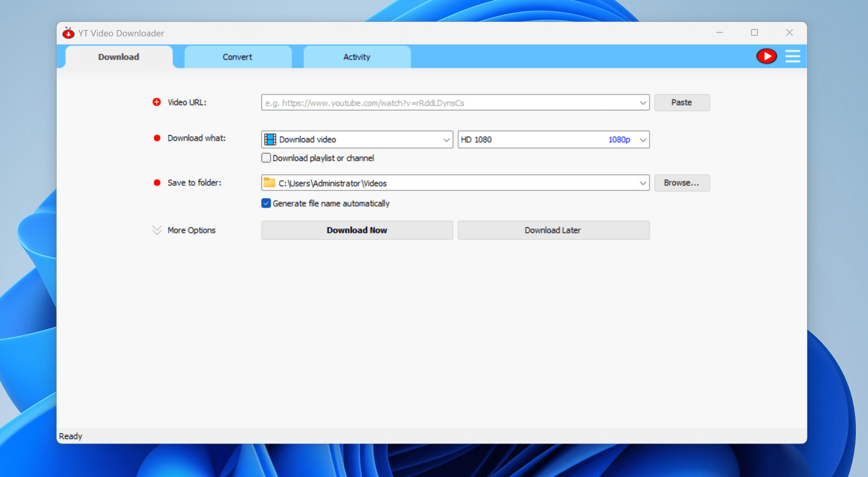Click the Ready status bar text

[x=71, y=436]
